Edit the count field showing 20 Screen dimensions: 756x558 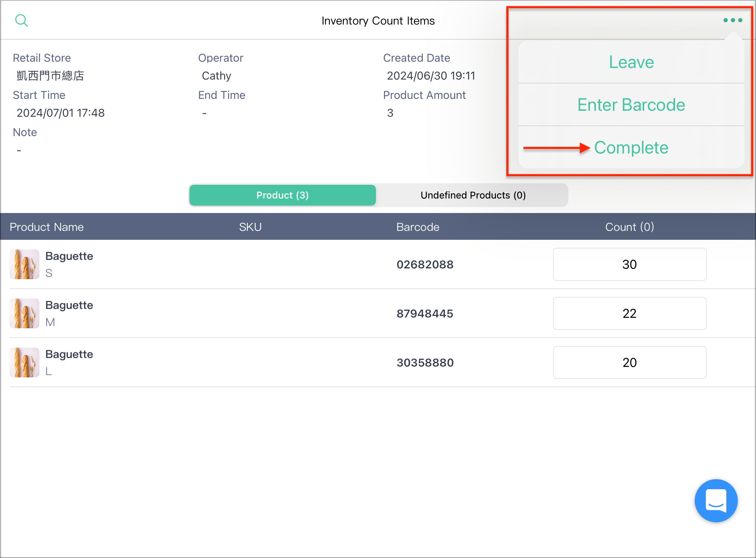tap(630, 362)
